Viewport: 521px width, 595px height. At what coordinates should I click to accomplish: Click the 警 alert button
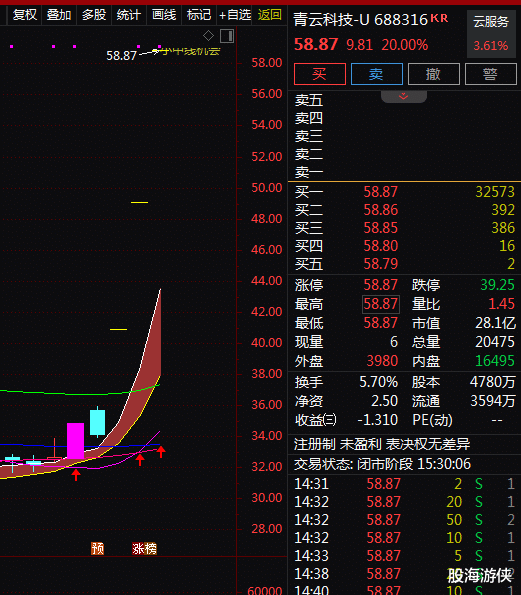tap(491, 74)
